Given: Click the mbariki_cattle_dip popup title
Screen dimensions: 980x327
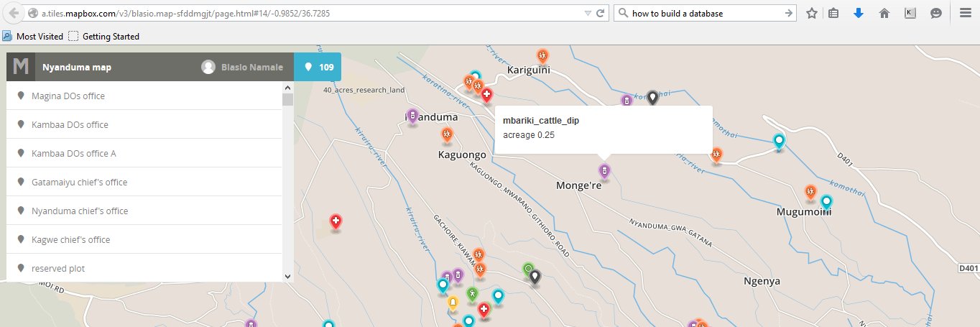Looking at the screenshot, I should (541, 121).
